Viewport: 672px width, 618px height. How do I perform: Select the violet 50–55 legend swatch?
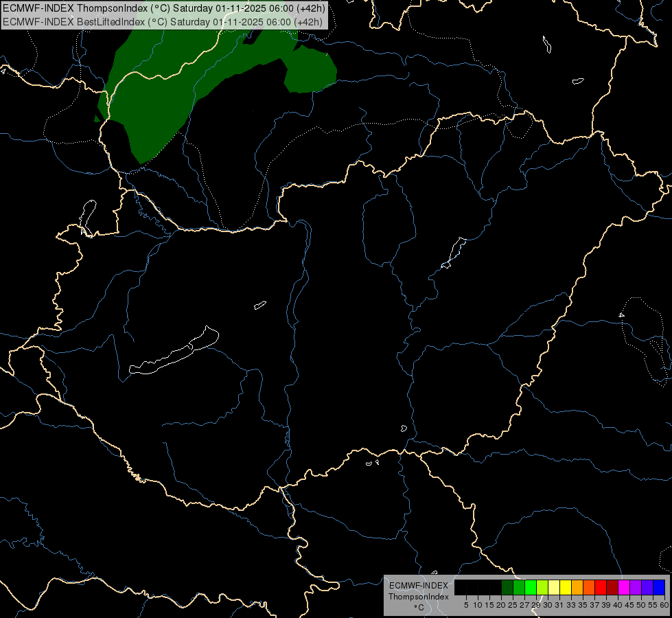647,588
